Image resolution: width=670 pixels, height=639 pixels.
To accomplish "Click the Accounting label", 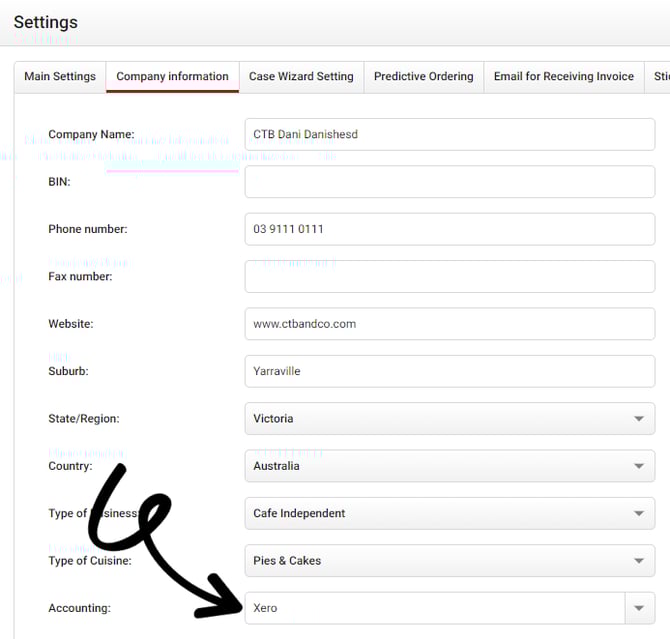I will click(x=79, y=608).
